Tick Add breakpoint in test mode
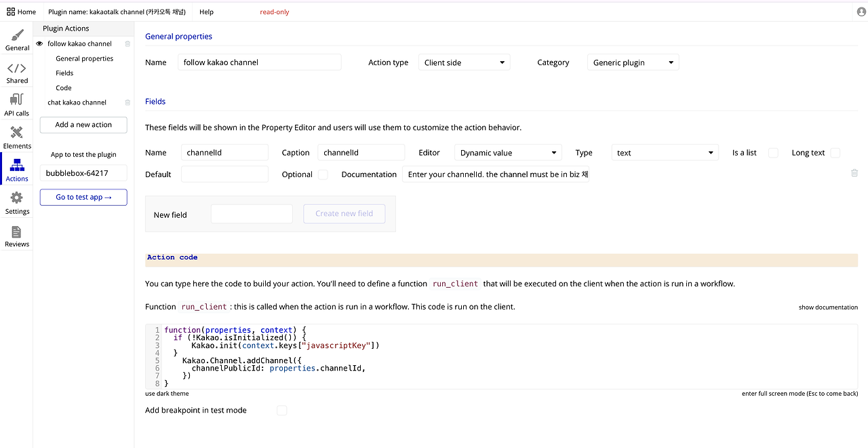Viewport: 868px width, 448px height. click(282, 411)
